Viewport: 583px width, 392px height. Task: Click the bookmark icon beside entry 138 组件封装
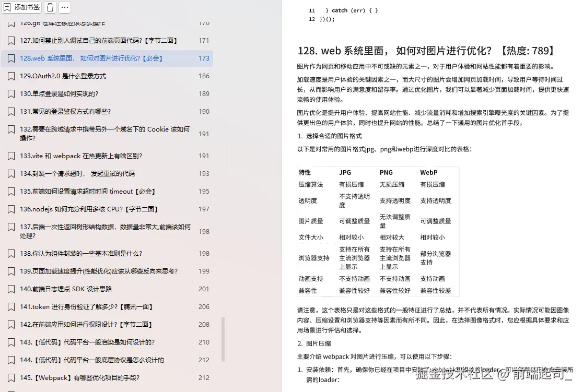tap(11, 253)
